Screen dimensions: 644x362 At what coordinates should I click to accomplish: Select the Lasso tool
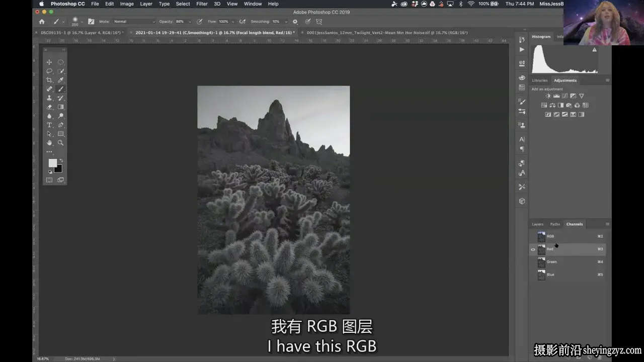[x=49, y=71]
